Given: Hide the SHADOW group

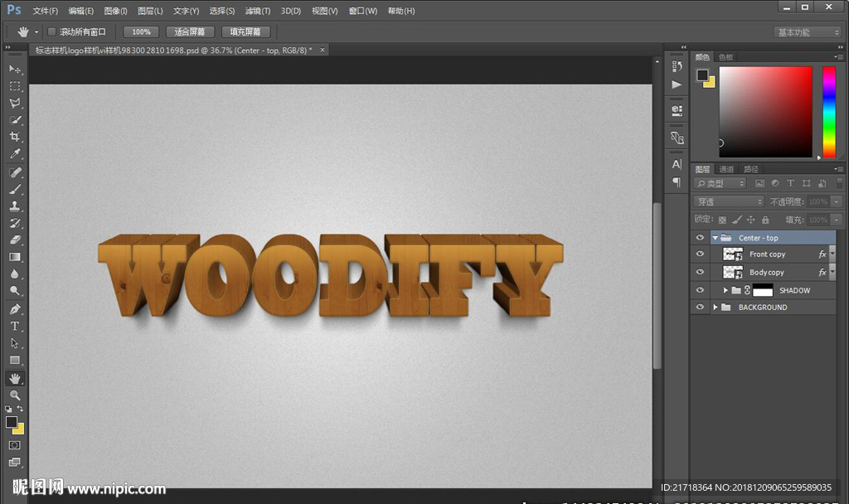Looking at the screenshot, I should pos(700,290).
